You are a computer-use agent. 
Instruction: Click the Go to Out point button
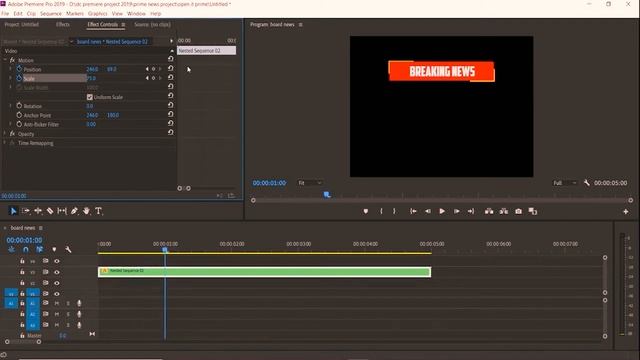coord(471,211)
